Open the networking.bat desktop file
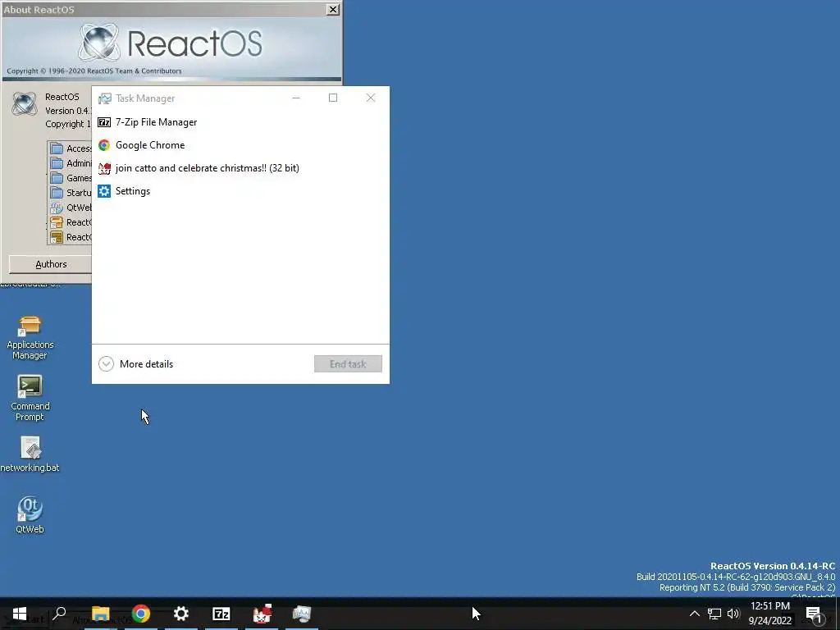 pos(30,454)
